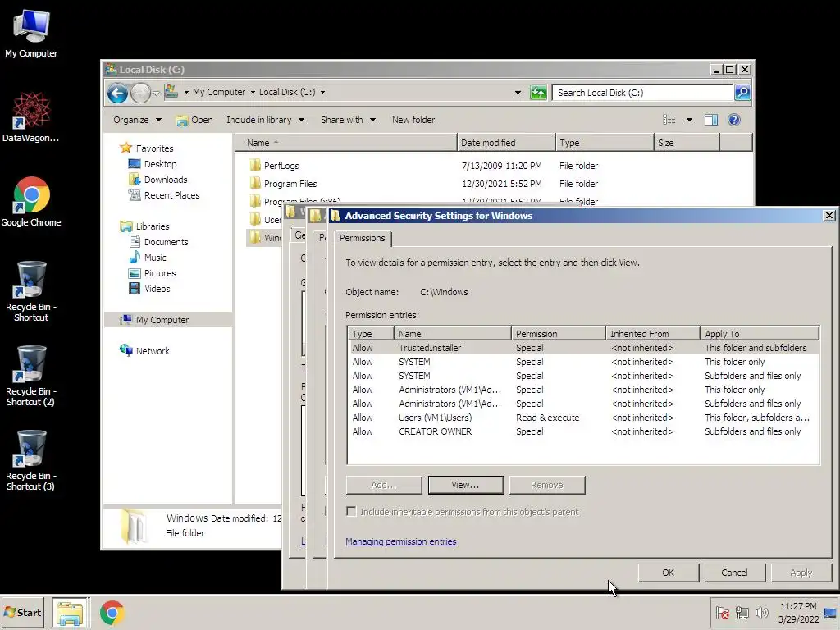Select Recent Places under Favorites
Viewport: 840px width, 630px height.
(x=164, y=195)
